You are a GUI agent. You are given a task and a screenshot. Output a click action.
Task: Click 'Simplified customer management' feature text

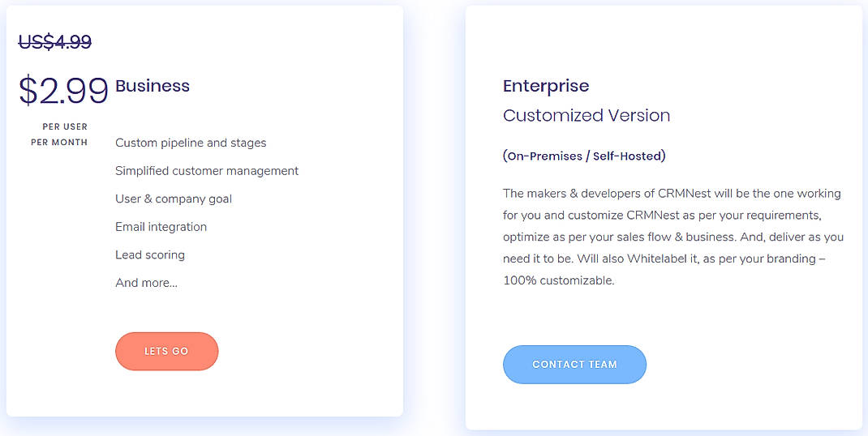click(207, 171)
